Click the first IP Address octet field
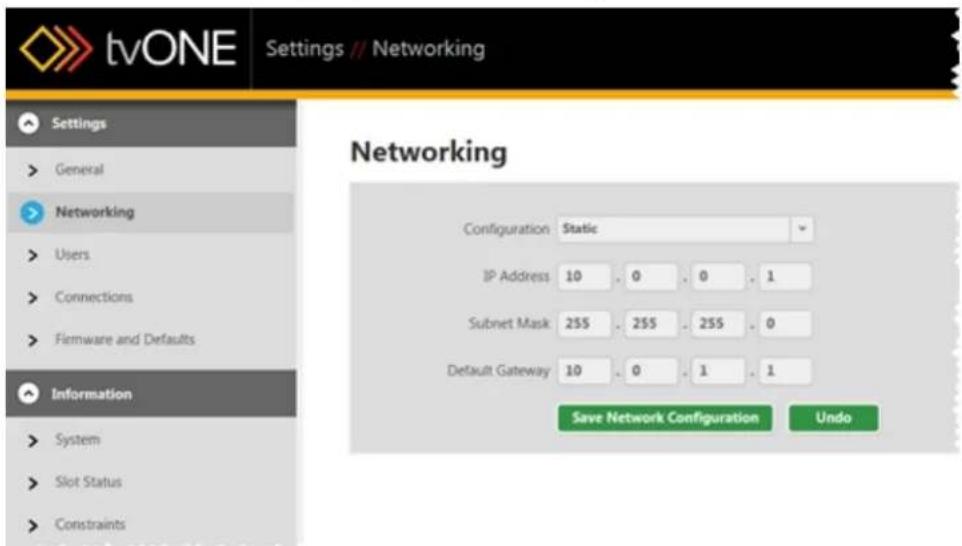Viewport: 962px width, 546px height. (x=584, y=276)
